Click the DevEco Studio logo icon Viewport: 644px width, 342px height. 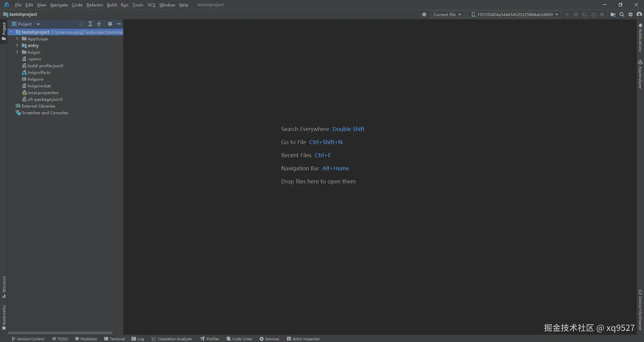point(7,5)
